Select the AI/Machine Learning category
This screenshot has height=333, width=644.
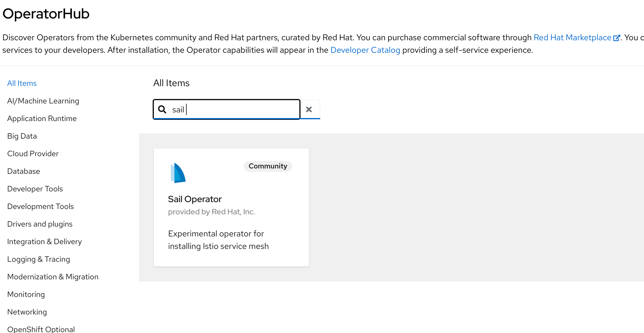point(43,101)
